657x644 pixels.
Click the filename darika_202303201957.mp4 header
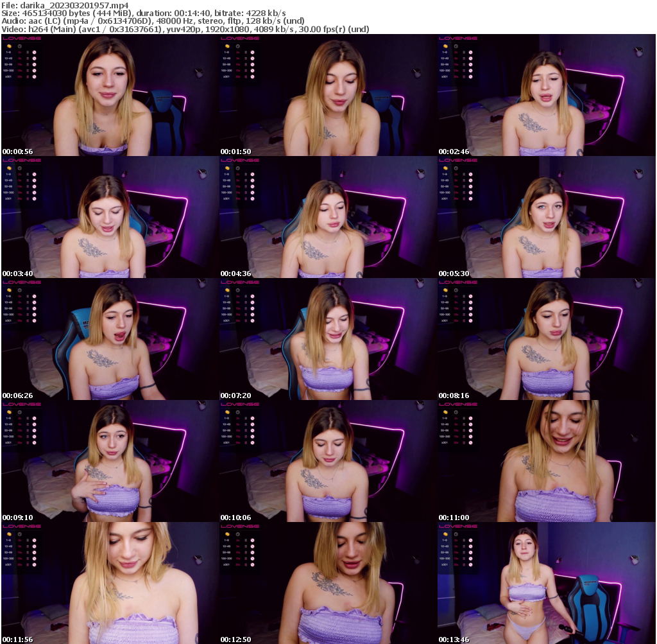click(x=64, y=4)
